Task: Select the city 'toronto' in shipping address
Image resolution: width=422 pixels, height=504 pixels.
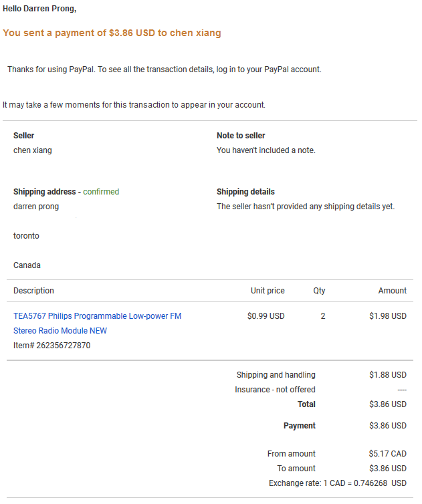Action: [26, 236]
